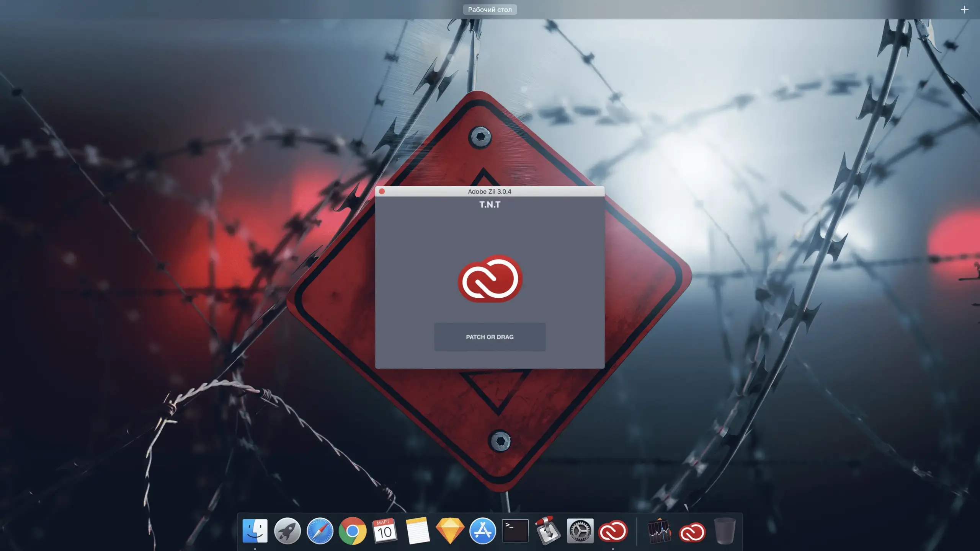The height and width of the screenshot is (551, 980).
Task: Click the Stocks chart icon in the dock
Action: 659,531
